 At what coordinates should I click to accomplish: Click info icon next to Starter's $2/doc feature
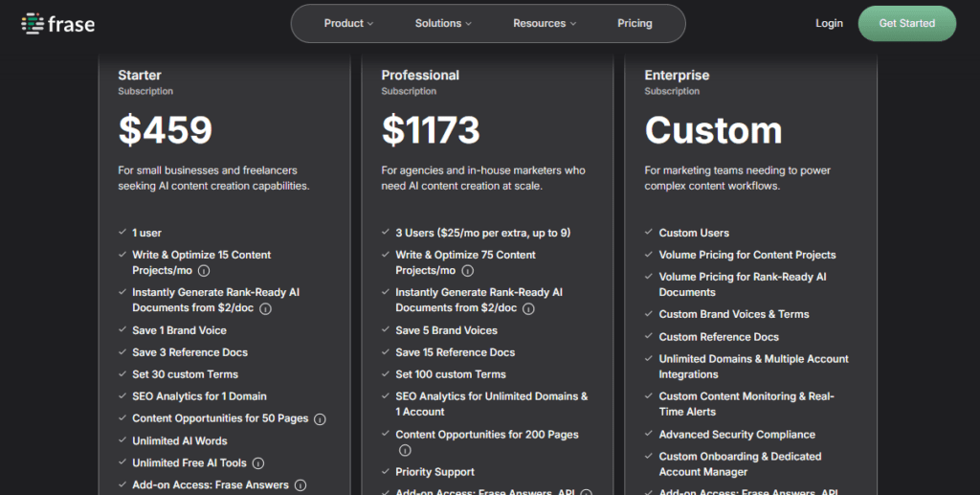pyautogui.click(x=265, y=308)
